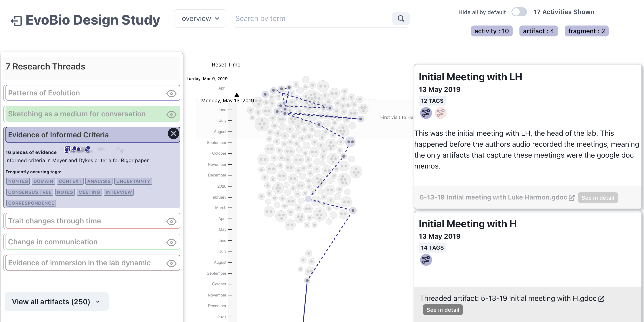The height and width of the screenshot is (322, 644).
Task: Close the Evidence of Informed Criteria thread
Action: click(173, 133)
